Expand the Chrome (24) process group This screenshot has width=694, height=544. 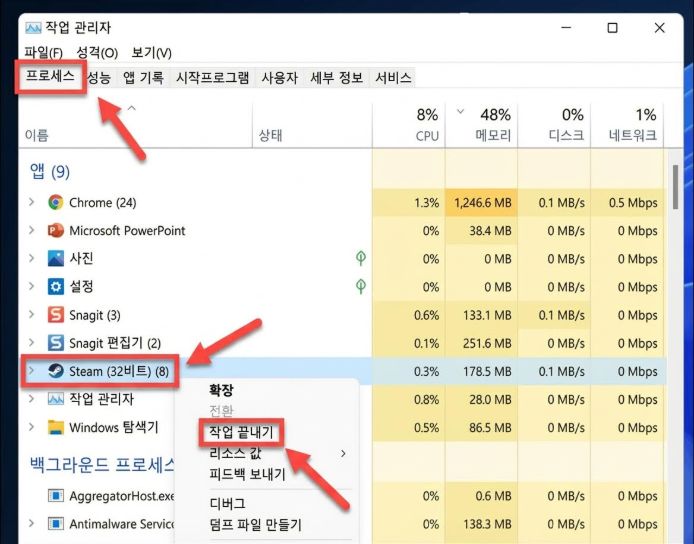[32, 203]
